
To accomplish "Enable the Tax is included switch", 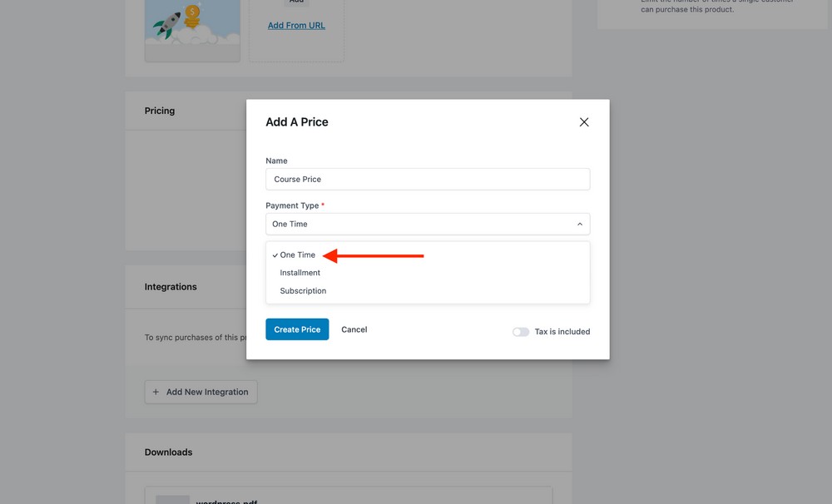I will click(521, 332).
